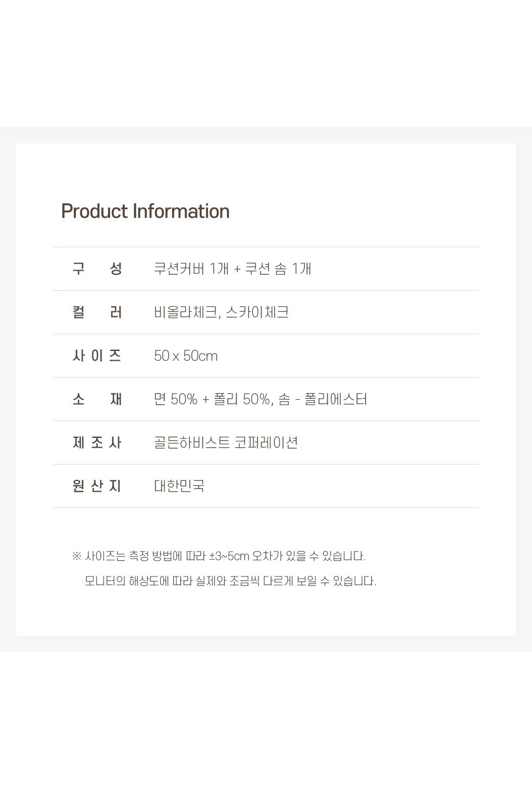Click the 50 x 50cm size value

[186, 356]
